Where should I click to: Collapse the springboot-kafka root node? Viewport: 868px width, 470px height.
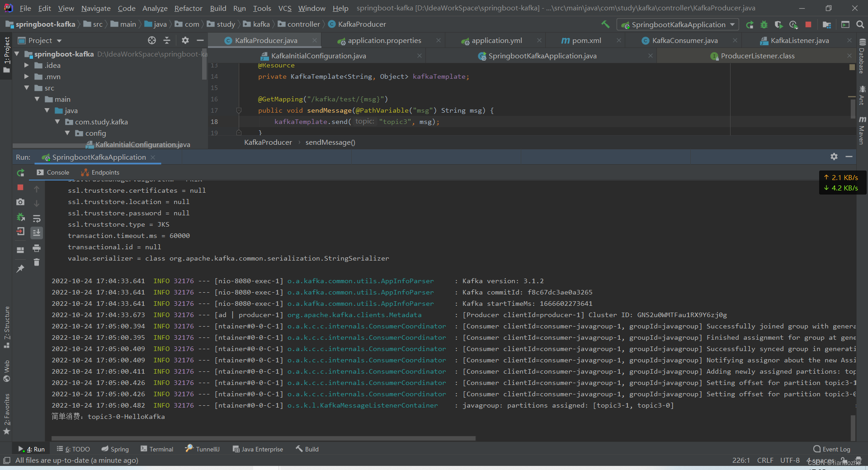[17, 54]
